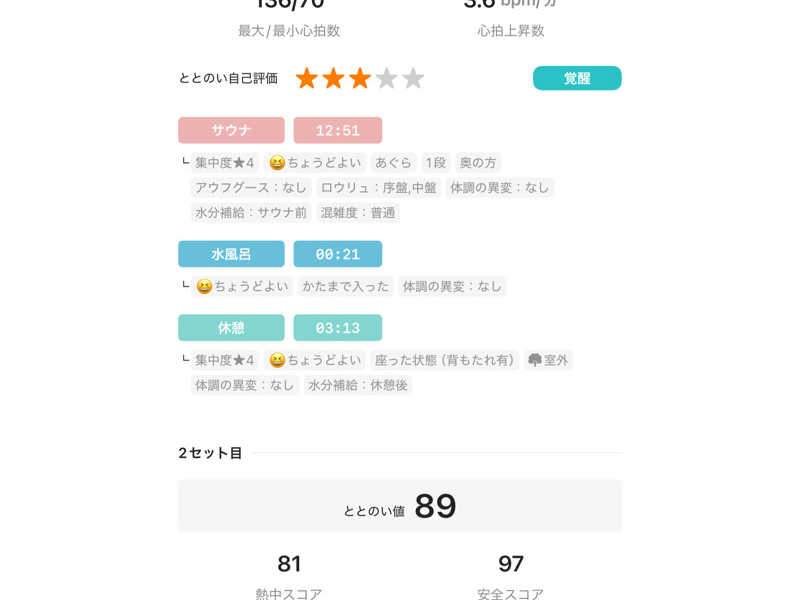Screen dimensions: 800x600
Task: Set self-rating to five stars
Action: [413, 78]
